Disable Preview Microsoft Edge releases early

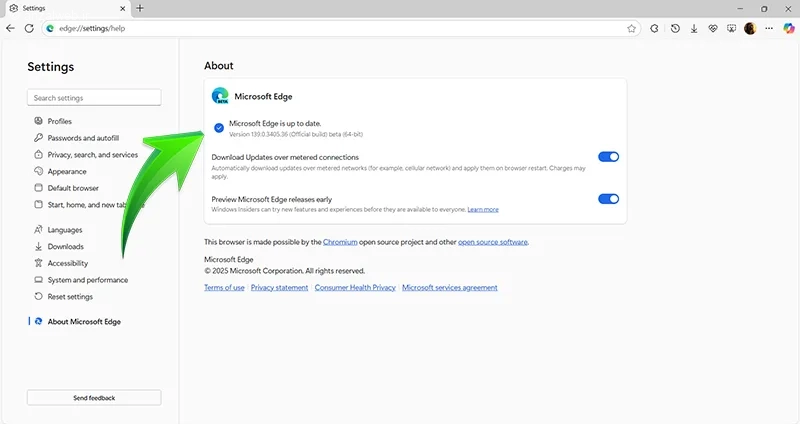[x=608, y=199]
